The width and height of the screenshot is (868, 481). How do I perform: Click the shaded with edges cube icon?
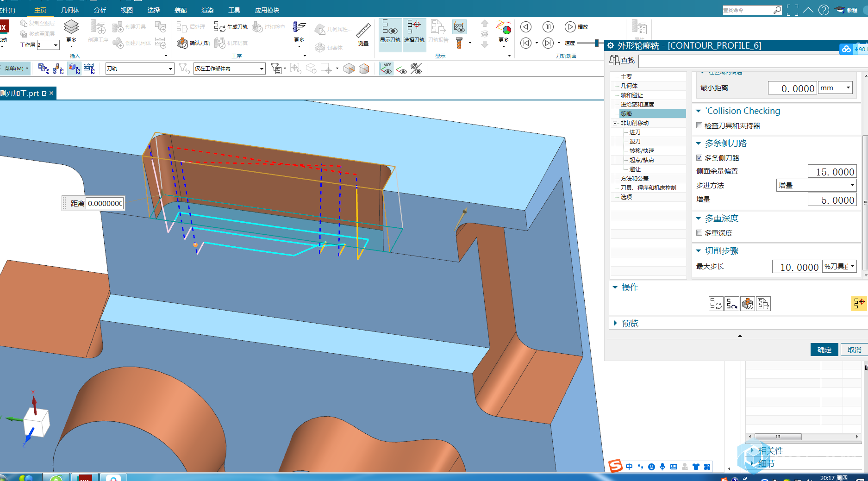pos(349,69)
